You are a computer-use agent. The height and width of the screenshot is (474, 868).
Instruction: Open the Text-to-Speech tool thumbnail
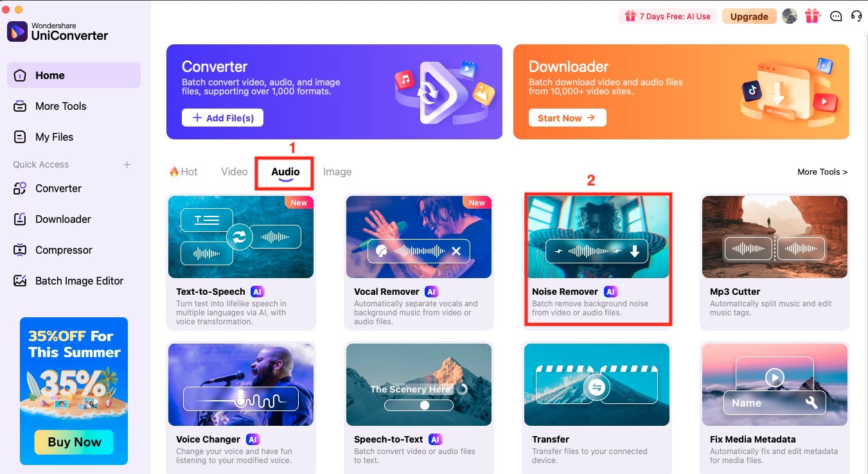(241, 237)
